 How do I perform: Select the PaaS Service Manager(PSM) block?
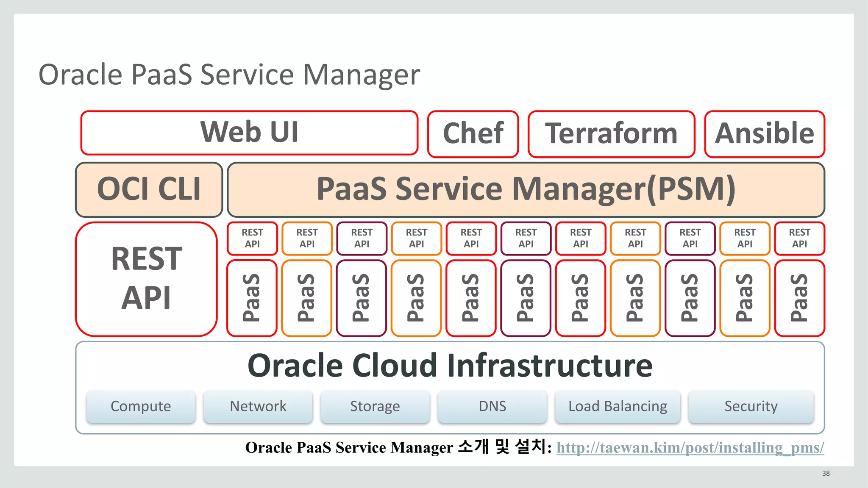pos(526,189)
